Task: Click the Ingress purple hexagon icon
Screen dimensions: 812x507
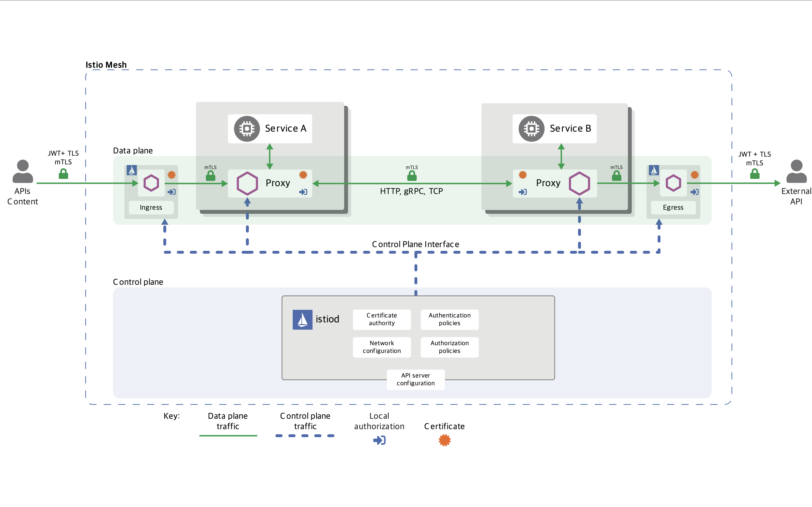Action: 151,183
